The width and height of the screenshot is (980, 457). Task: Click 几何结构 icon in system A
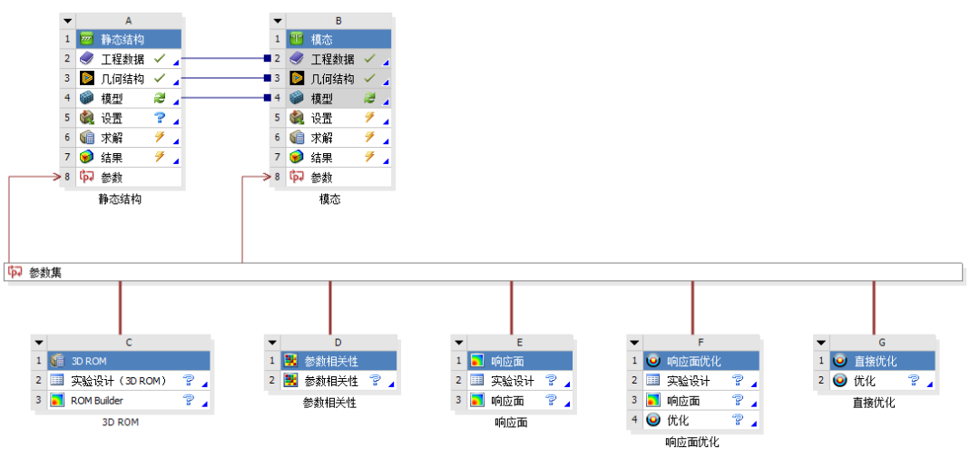pyautogui.click(x=87, y=79)
